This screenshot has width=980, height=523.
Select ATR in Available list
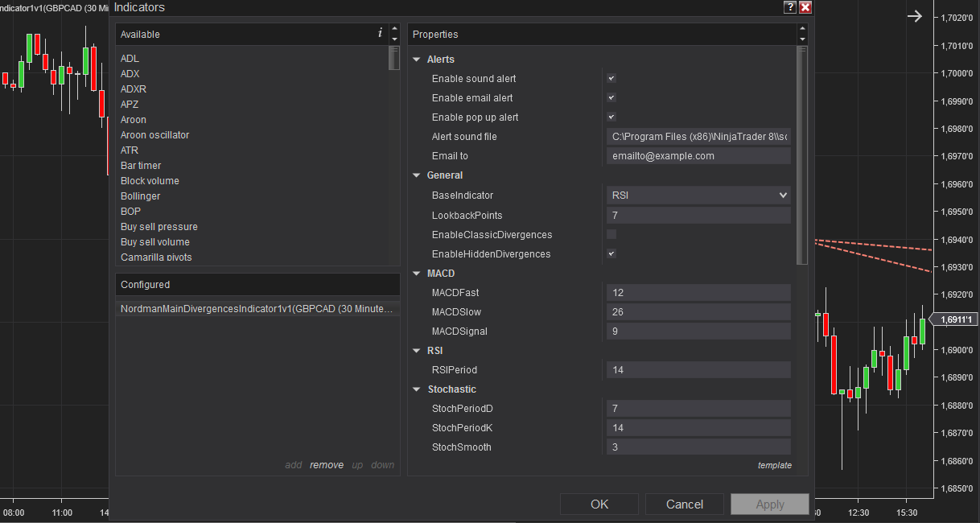pos(130,150)
